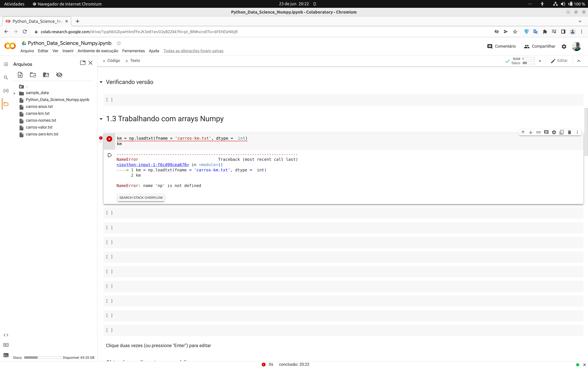The image size is (588, 368).
Task: Click Compartilhar button
Action: coord(540,46)
